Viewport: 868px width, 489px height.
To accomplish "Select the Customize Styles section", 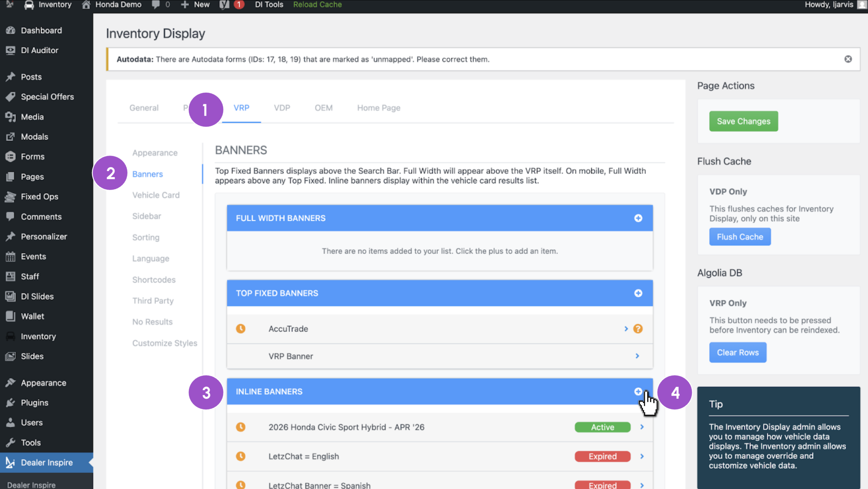I will pyautogui.click(x=164, y=343).
